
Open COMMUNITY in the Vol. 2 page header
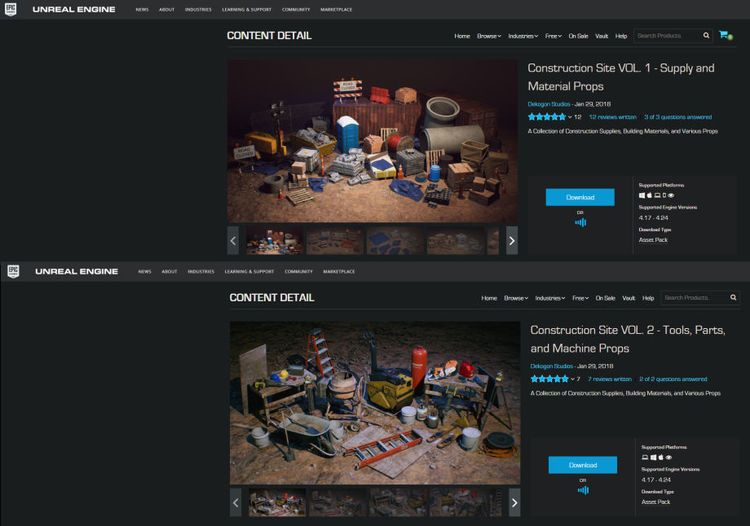tap(298, 272)
